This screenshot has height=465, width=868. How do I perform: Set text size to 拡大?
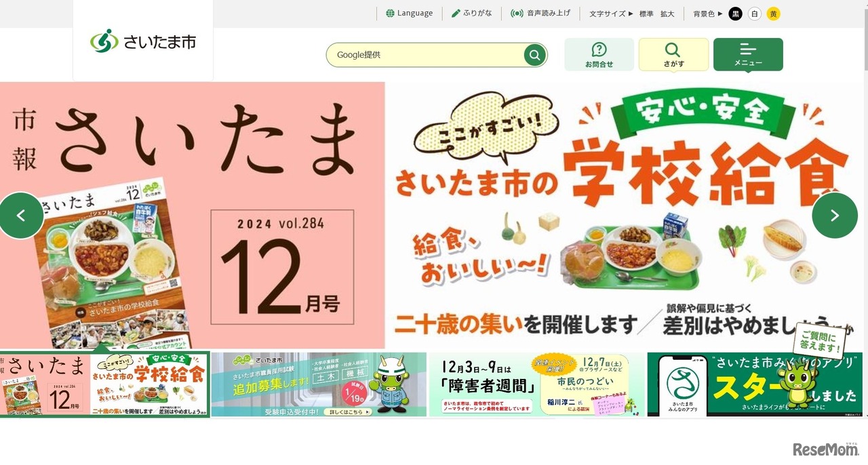(x=667, y=14)
